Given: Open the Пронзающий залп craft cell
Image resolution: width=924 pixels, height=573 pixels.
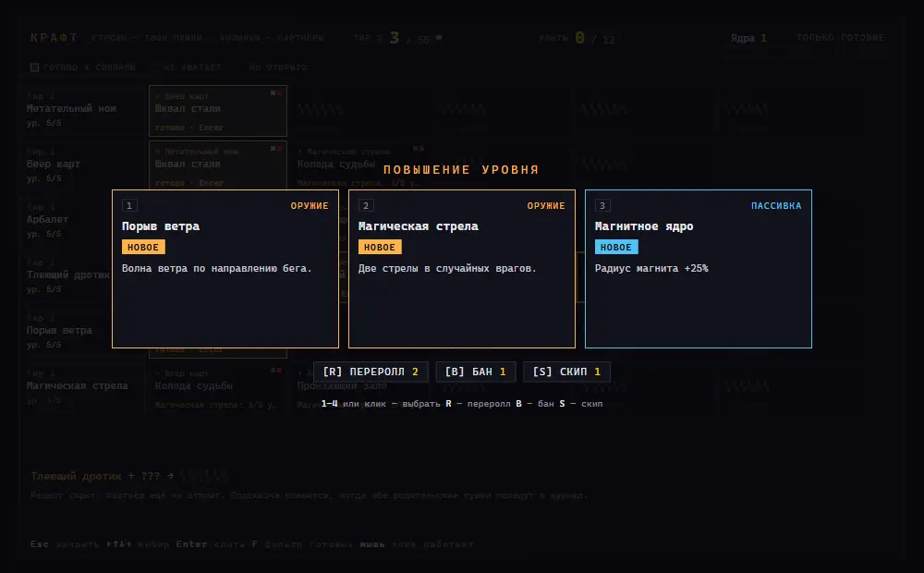Looking at the screenshot, I should (360, 388).
